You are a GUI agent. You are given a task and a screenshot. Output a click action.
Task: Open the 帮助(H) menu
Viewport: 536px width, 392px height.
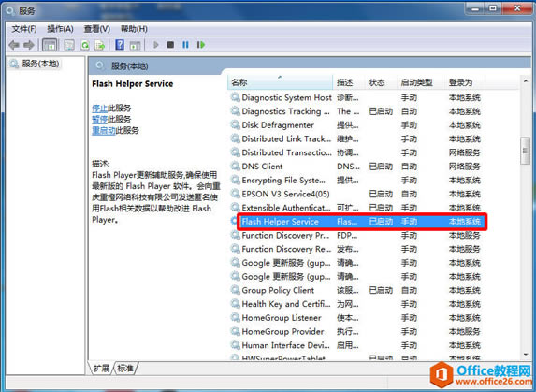pyautogui.click(x=134, y=29)
